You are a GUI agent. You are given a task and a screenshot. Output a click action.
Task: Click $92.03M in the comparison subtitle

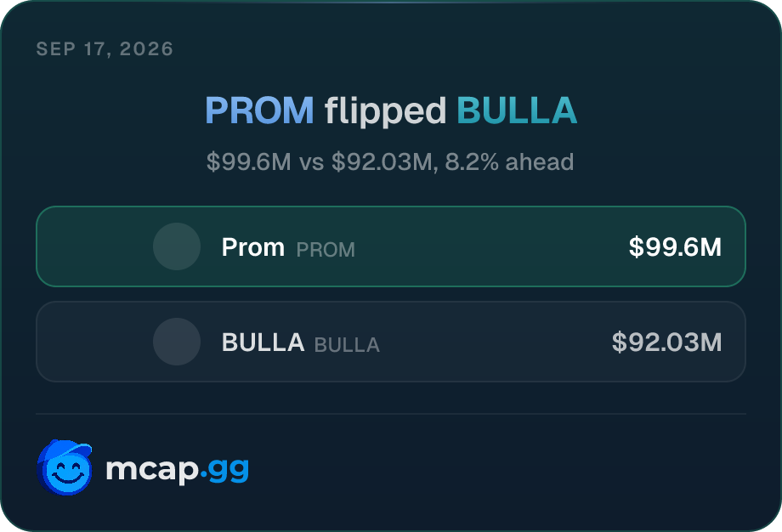[385, 162]
